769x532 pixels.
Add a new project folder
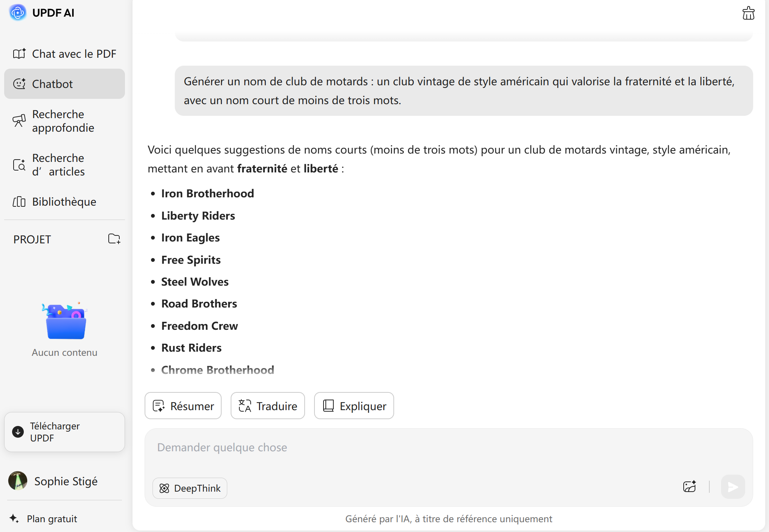(x=114, y=239)
